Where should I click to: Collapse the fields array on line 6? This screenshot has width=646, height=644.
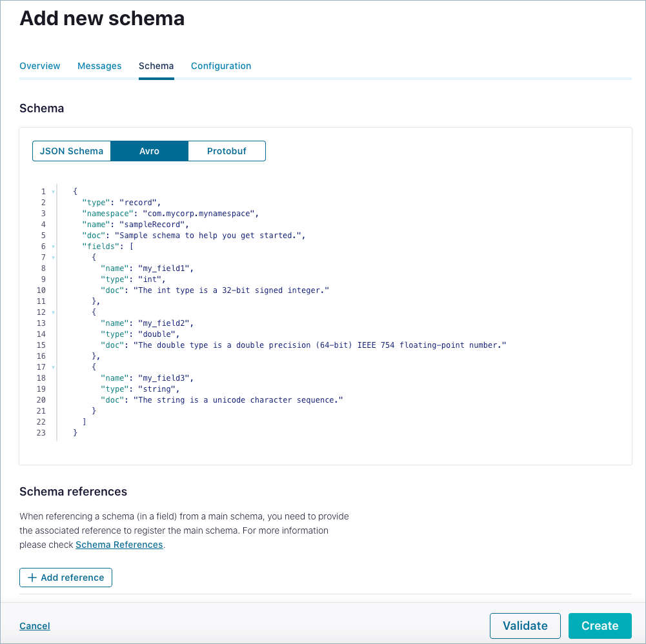(53, 247)
